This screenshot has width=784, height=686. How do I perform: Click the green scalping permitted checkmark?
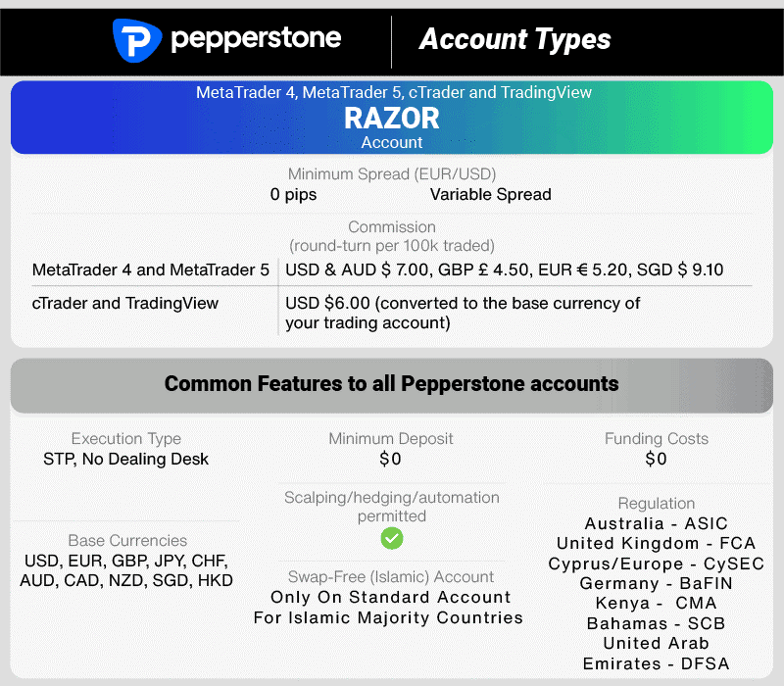click(x=392, y=538)
